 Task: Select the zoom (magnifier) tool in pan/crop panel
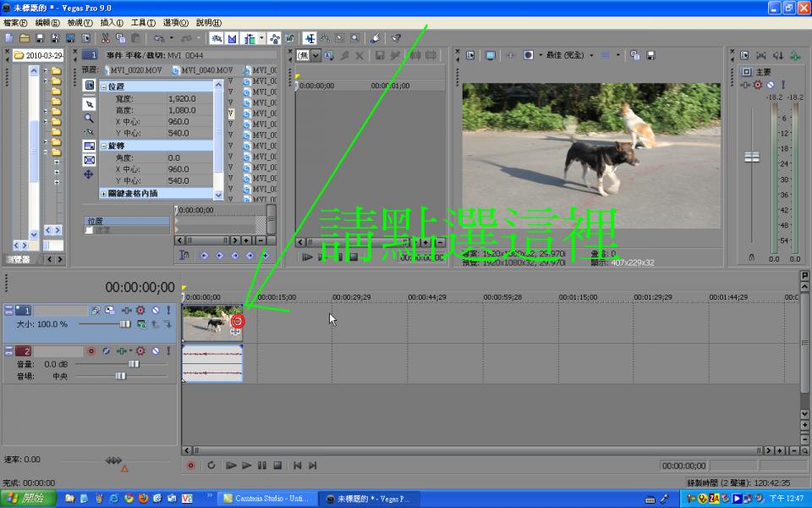coord(89,119)
